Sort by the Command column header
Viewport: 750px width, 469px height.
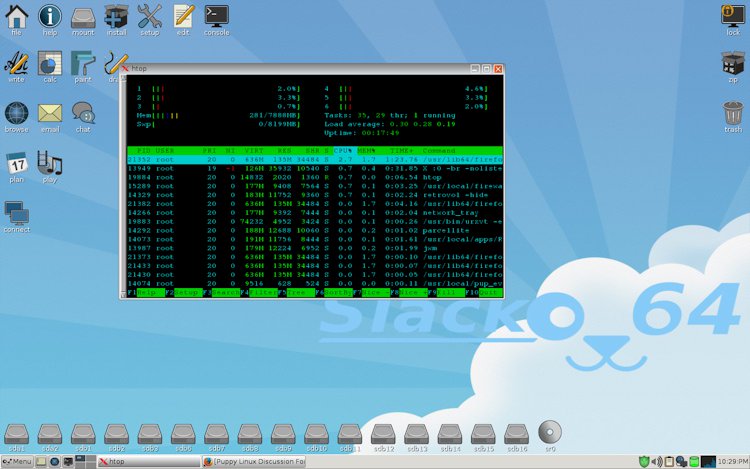click(x=439, y=151)
